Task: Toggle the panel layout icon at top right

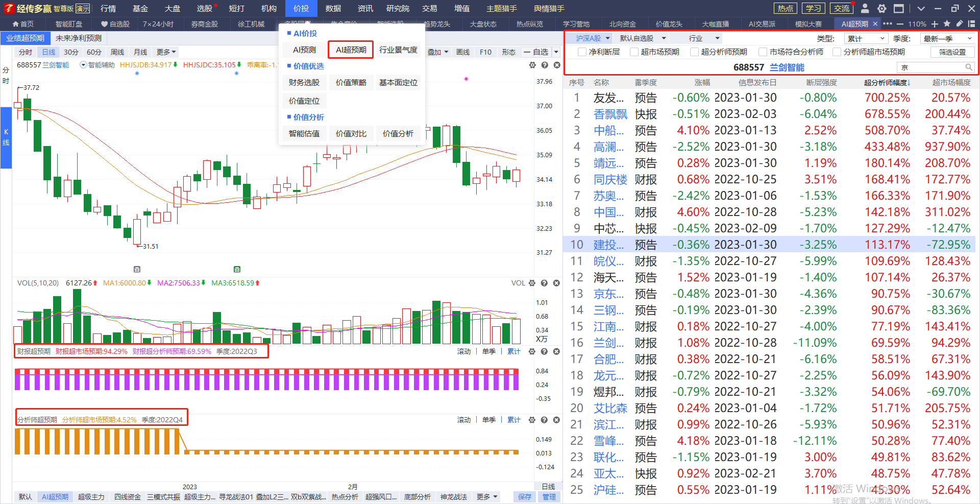Action: coord(971,24)
